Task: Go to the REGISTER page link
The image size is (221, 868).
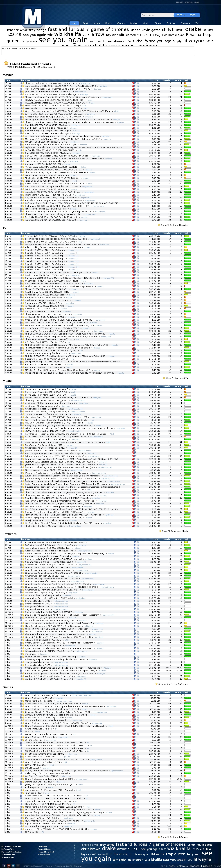Action: pyautogui.click(x=188, y=2)
